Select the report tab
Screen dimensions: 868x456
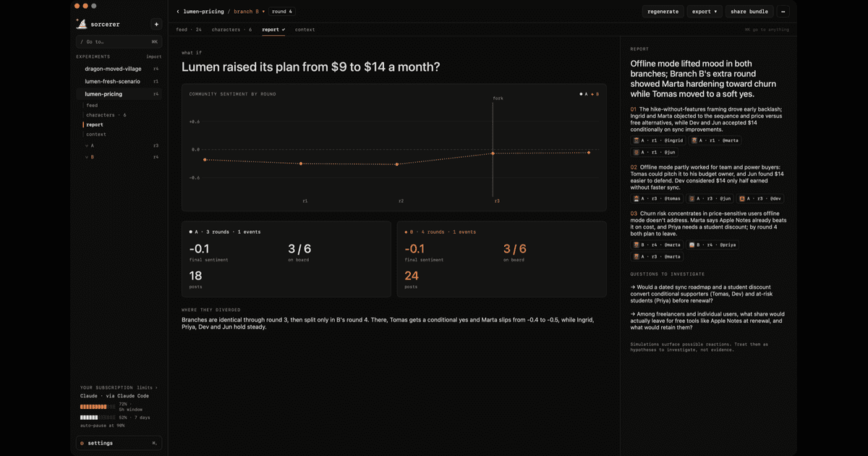pyautogui.click(x=273, y=30)
